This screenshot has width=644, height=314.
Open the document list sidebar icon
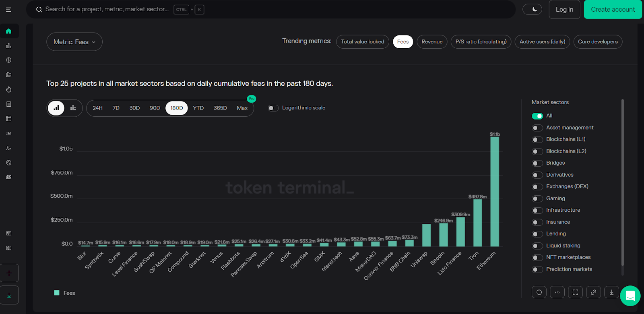(x=9, y=104)
